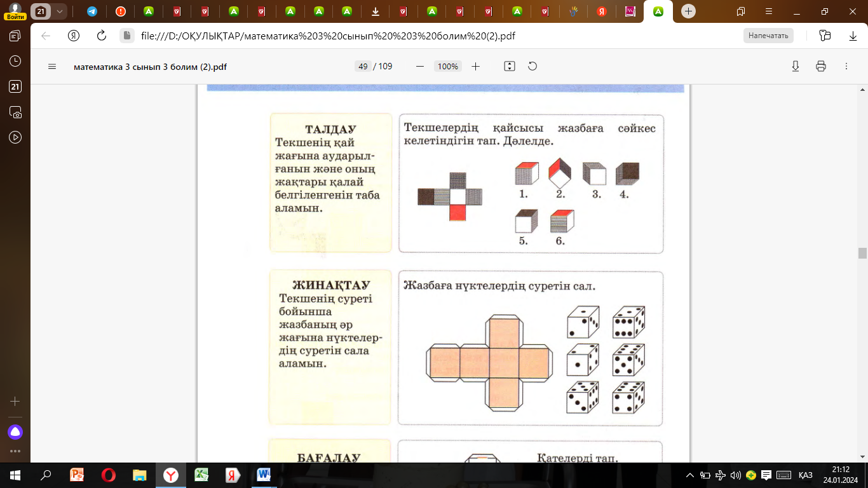Click the text 'Қателерді тап.'
The width and height of the screenshot is (868, 488).
click(x=578, y=457)
